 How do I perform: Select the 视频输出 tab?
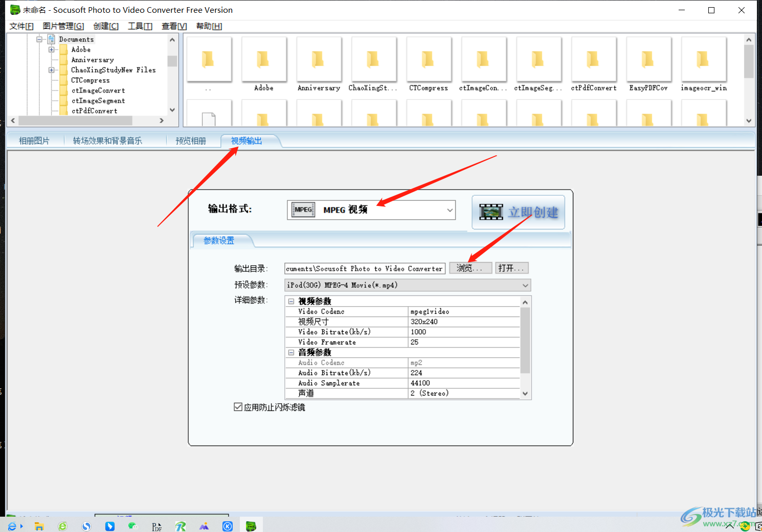(246, 141)
